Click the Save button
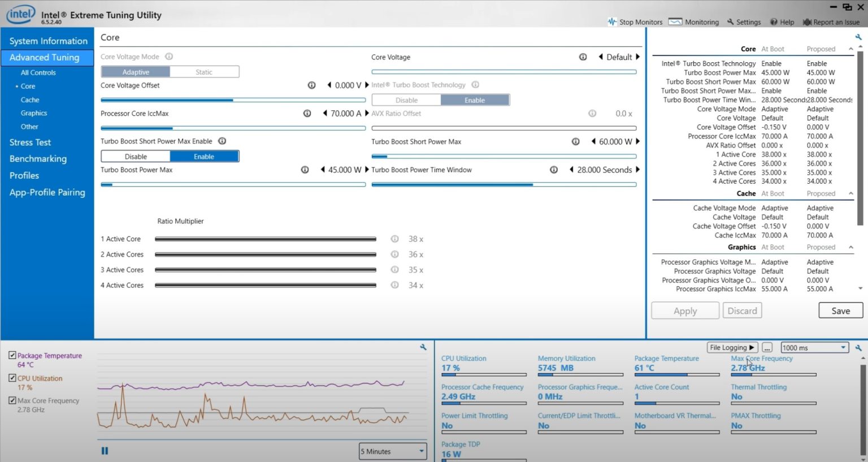The image size is (868, 462). coord(840,310)
